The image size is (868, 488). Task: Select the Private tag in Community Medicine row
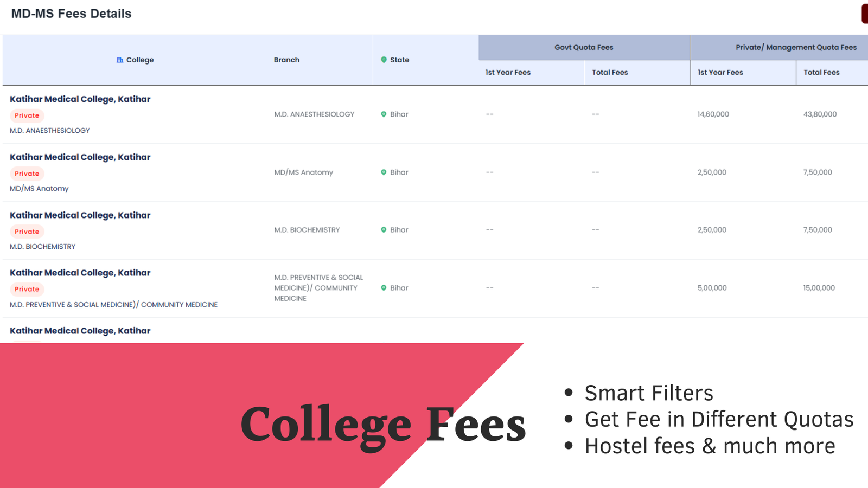(x=27, y=289)
